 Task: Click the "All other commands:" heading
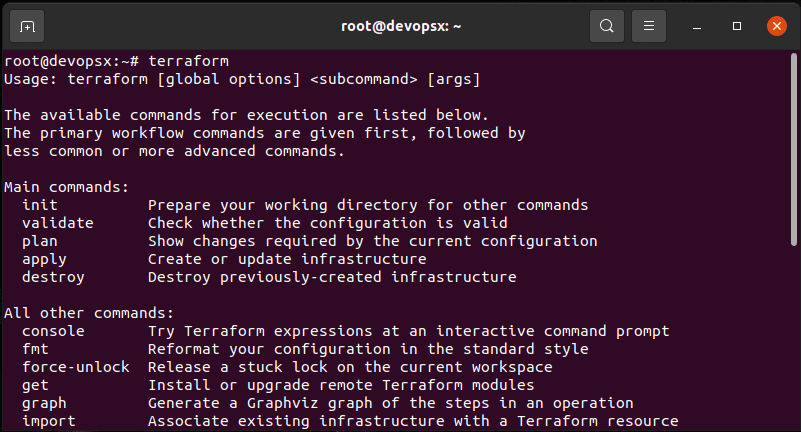pyautogui.click(x=89, y=313)
